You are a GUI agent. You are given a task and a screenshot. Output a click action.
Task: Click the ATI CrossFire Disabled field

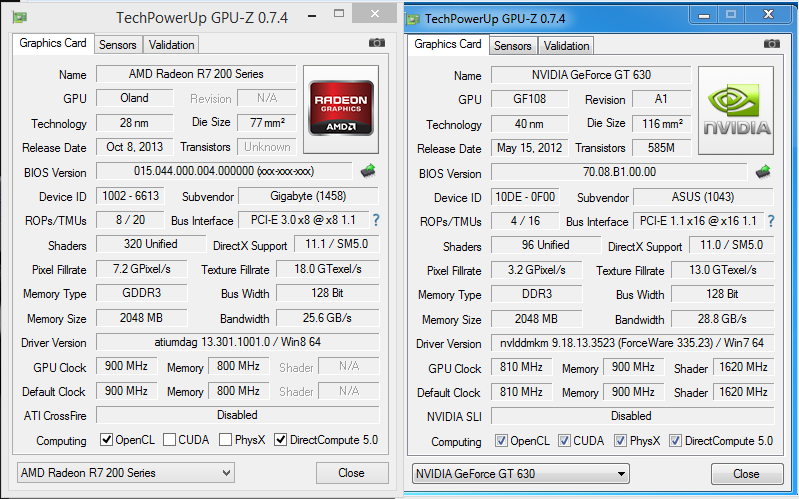237,415
